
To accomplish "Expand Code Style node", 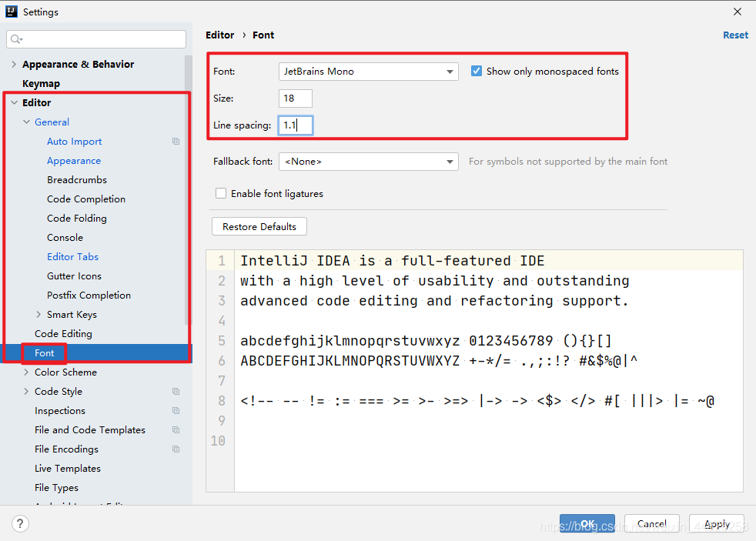I will (26, 391).
